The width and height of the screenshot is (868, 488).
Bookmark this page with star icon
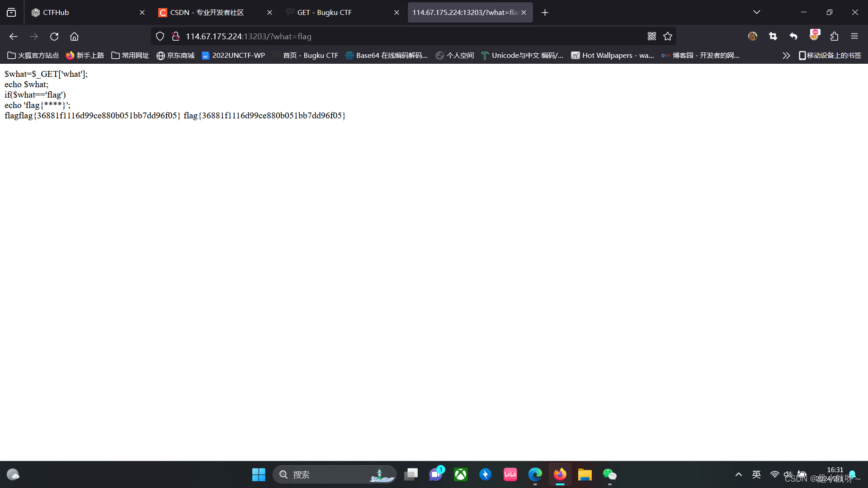[668, 37]
